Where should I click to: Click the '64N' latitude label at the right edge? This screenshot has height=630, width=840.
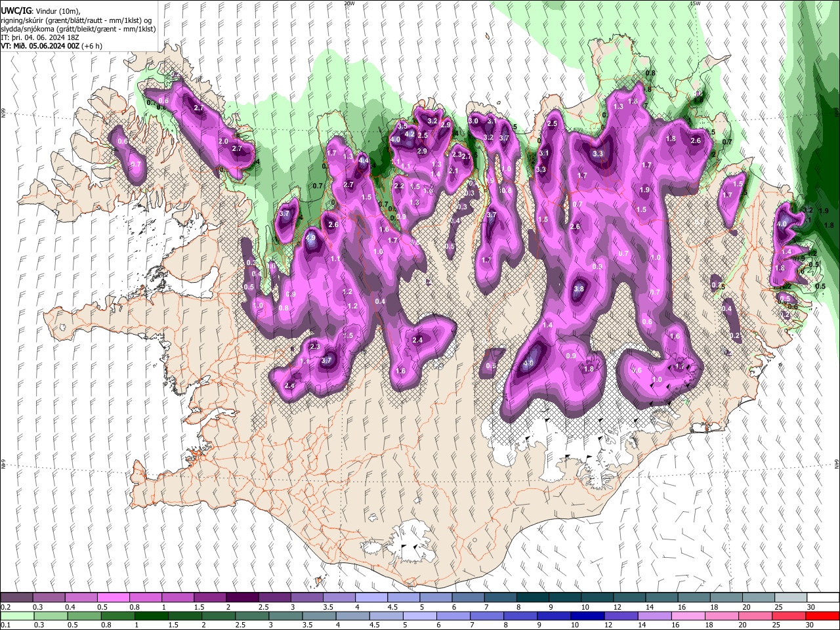(837, 463)
